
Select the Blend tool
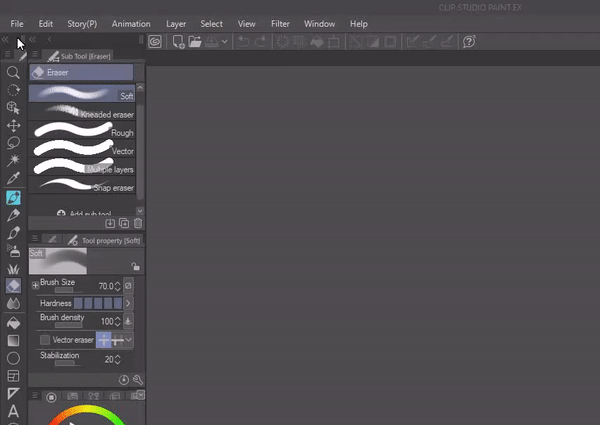coord(13,303)
